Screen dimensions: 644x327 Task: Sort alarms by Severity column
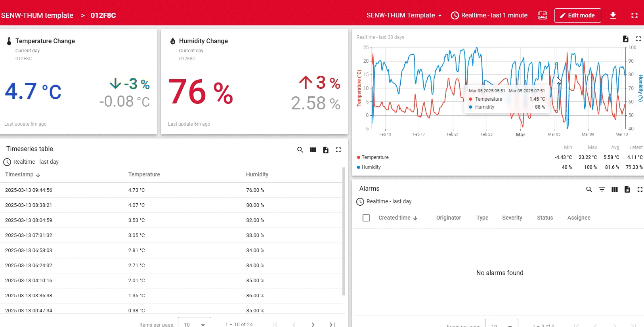point(512,218)
